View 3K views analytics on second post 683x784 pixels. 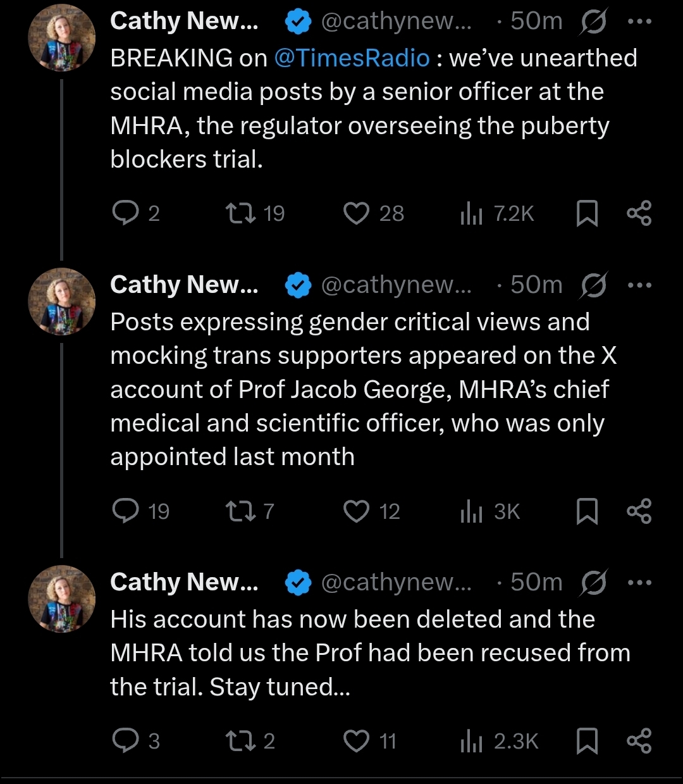pyautogui.click(x=471, y=511)
